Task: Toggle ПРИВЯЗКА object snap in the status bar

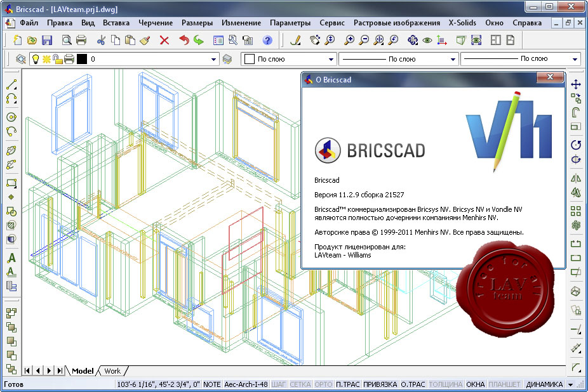Action: point(380,384)
